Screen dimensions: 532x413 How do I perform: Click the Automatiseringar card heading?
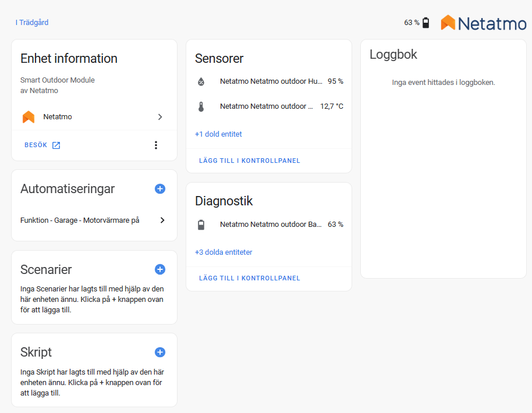68,189
